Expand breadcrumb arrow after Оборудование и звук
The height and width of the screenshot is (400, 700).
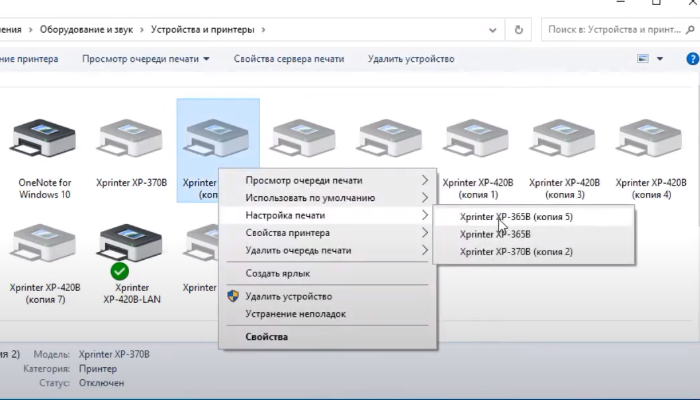142,30
